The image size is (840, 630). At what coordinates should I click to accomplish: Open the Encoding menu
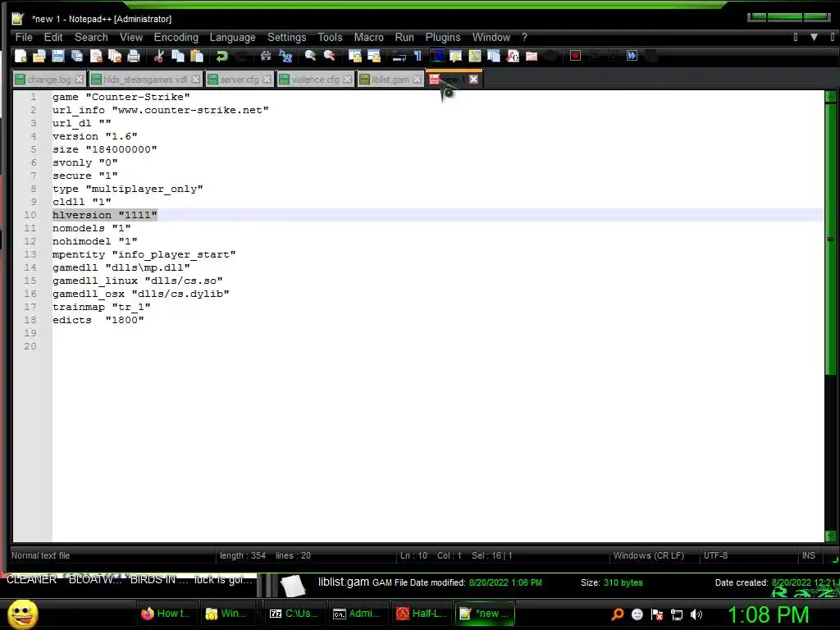pos(176,37)
